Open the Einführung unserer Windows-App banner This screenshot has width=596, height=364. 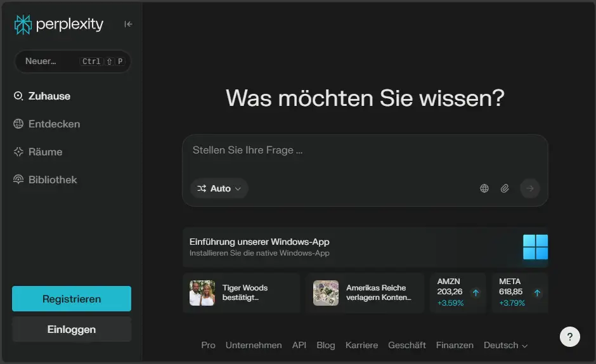(365, 247)
